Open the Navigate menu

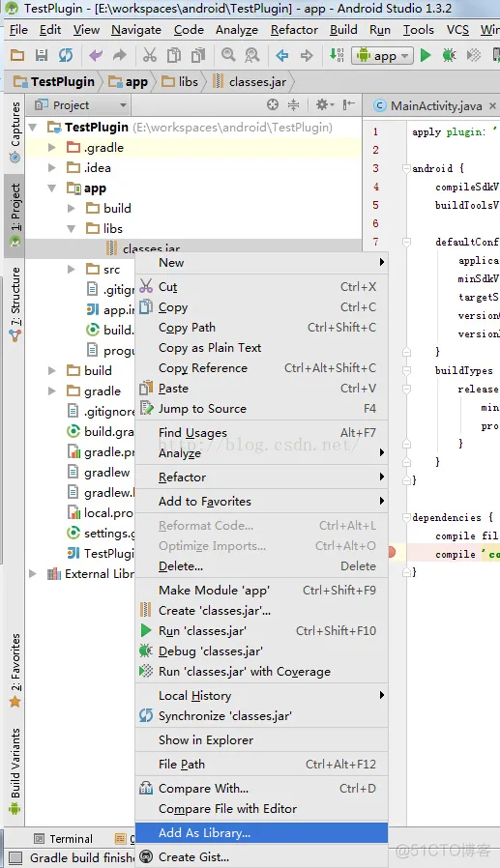[x=136, y=30]
